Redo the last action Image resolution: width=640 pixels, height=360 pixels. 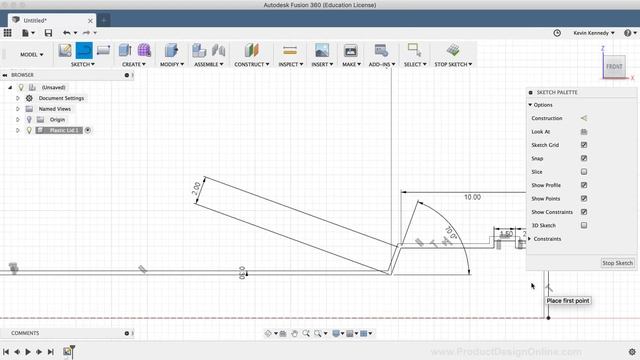coord(87,33)
